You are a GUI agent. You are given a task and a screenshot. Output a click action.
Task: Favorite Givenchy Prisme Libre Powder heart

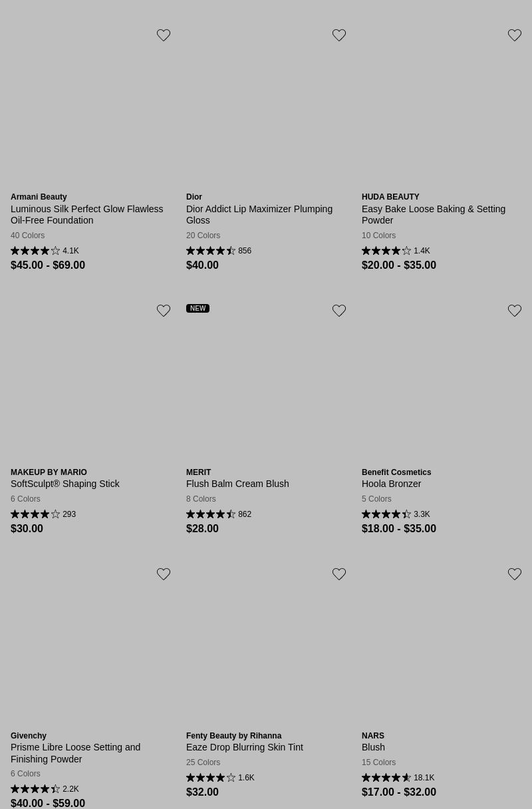[164, 574]
